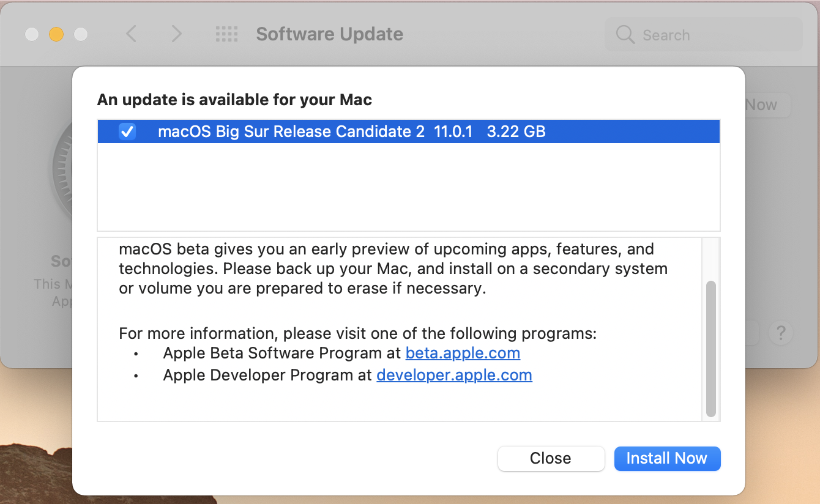Click the release notes scrollbar thumb
820x504 pixels.
pos(710,349)
